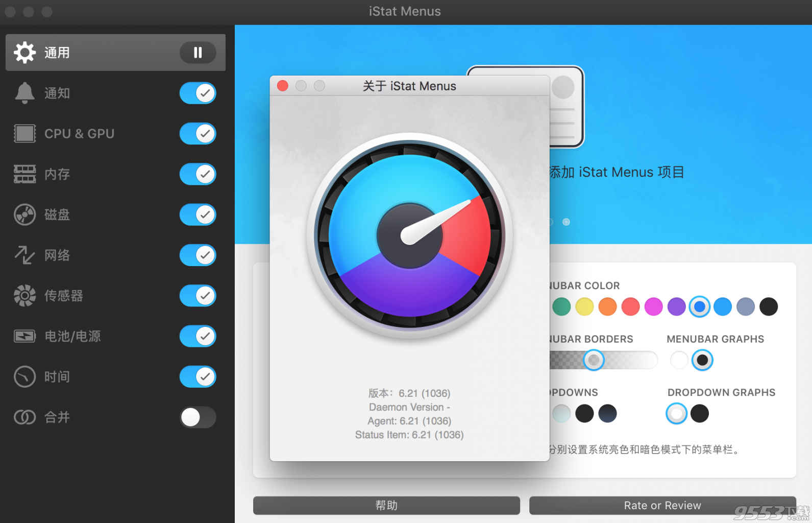Image resolution: width=812 pixels, height=523 pixels.
Task: Toggle the 通知 switch off
Action: point(198,93)
